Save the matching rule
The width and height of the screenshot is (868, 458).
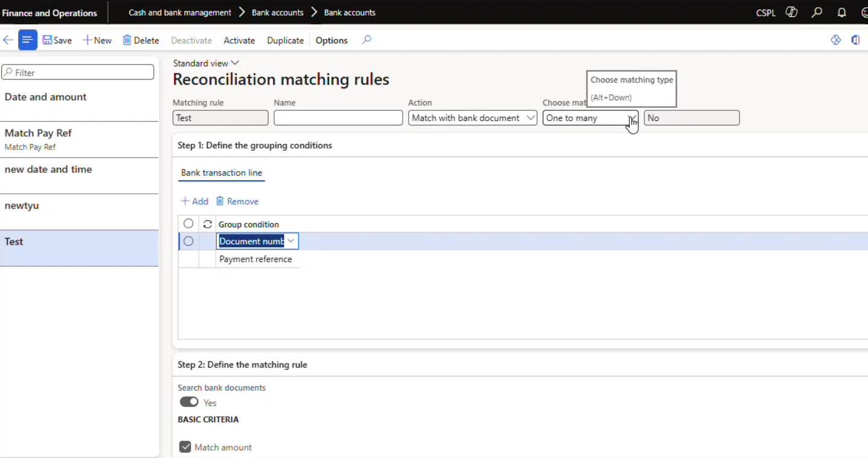coord(57,40)
